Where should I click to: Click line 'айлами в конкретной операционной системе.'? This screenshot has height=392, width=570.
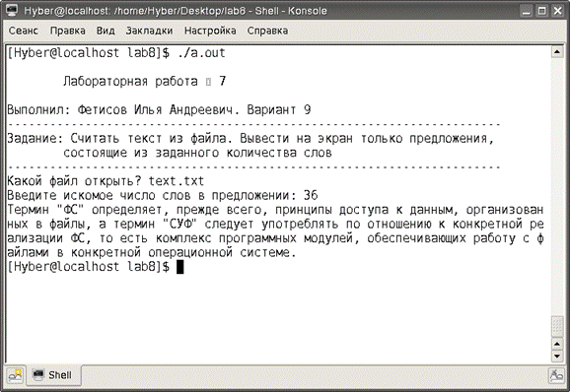[x=152, y=252]
